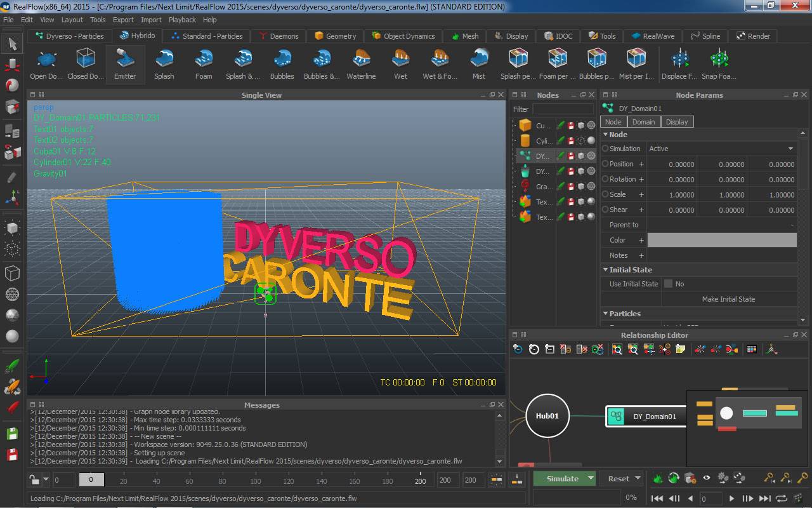This screenshot has width=812, height=508.
Task: Switch to Dyverso - Particles tab
Action: pyautogui.click(x=69, y=36)
